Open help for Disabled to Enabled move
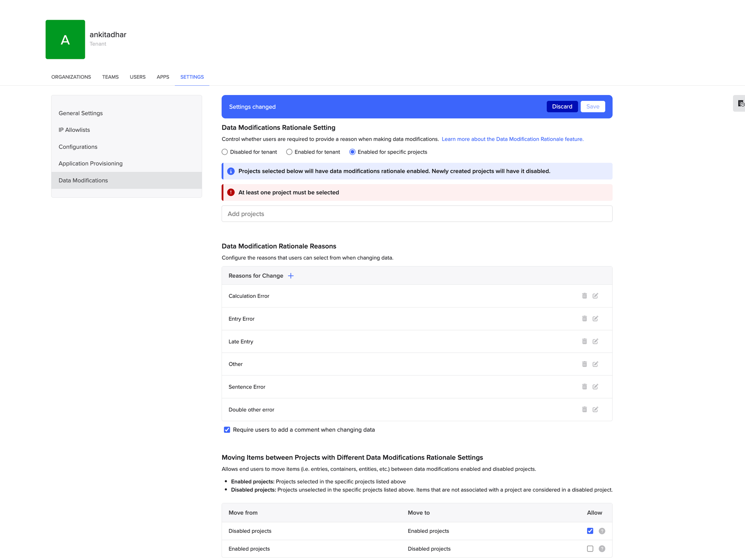Screen dimensions: 745x560 pyautogui.click(x=602, y=531)
